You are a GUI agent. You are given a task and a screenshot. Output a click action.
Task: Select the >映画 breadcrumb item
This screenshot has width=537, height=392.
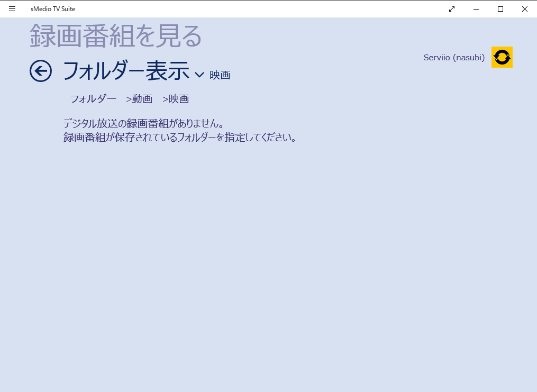(x=176, y=99)
